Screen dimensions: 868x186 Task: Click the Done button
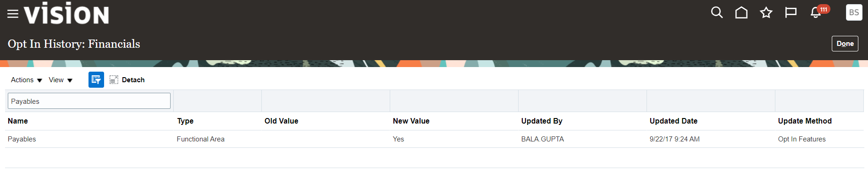(x=845, y=44)
